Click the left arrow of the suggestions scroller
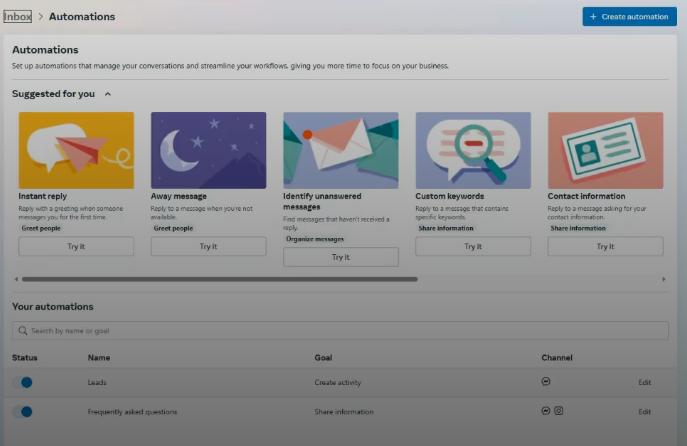This screenshot has height=446, width=687. 16,279
